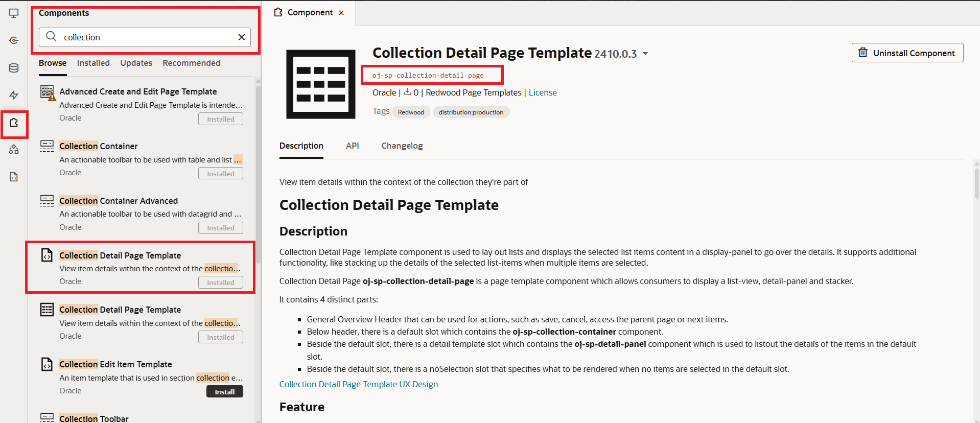Select Collection Container Advanced title
Screen dimensions: 980x423
click(x=119, y=201)
